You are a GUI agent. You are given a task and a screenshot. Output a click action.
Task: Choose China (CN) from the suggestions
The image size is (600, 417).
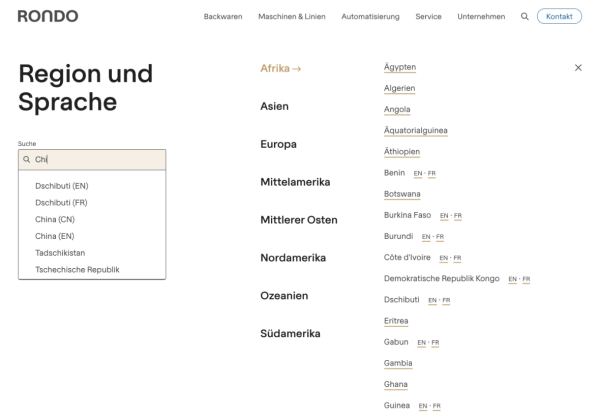click(55, 220)
